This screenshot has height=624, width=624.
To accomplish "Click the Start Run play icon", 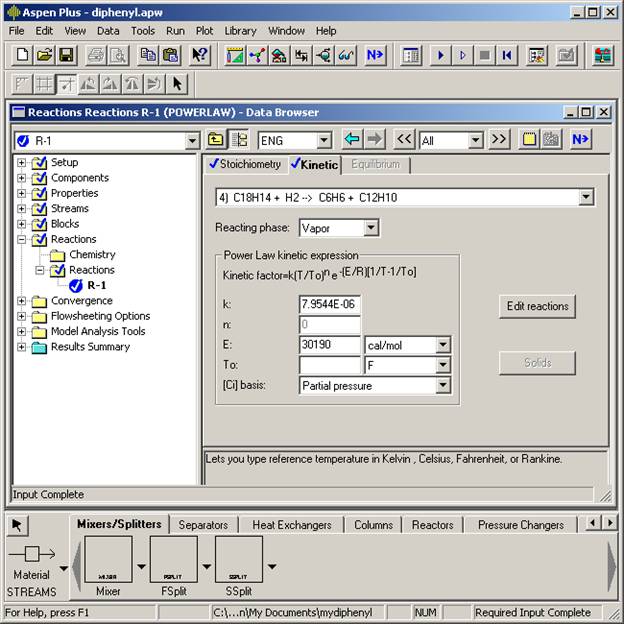I will [x=440, y=55].
